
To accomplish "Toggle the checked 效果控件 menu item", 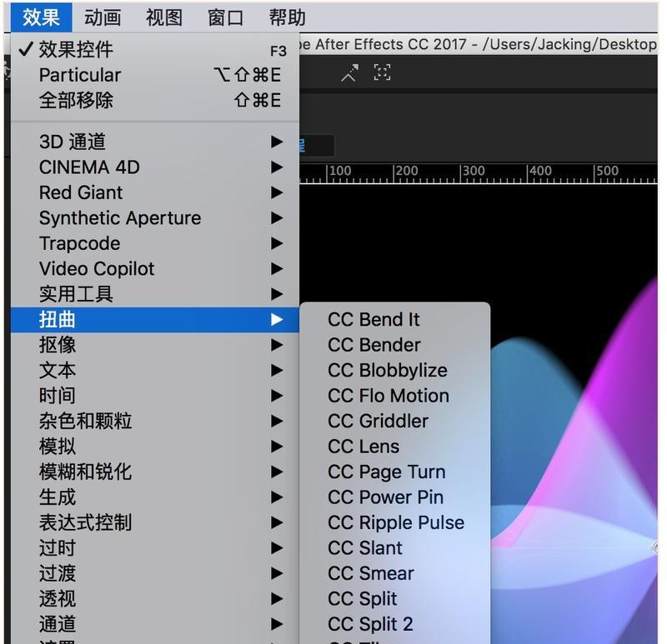I will pos(155,50).
